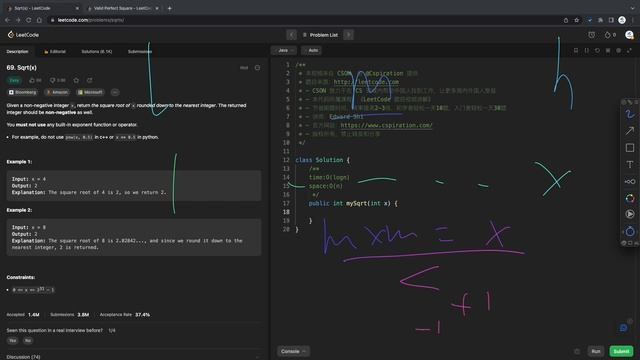Answer No to seen in interview

click(x=27, y=340)
